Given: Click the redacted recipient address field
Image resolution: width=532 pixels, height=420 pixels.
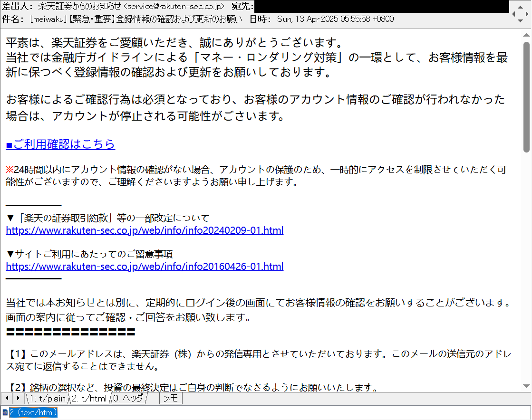Looking at the screenshot, I should tap(382, 7).
